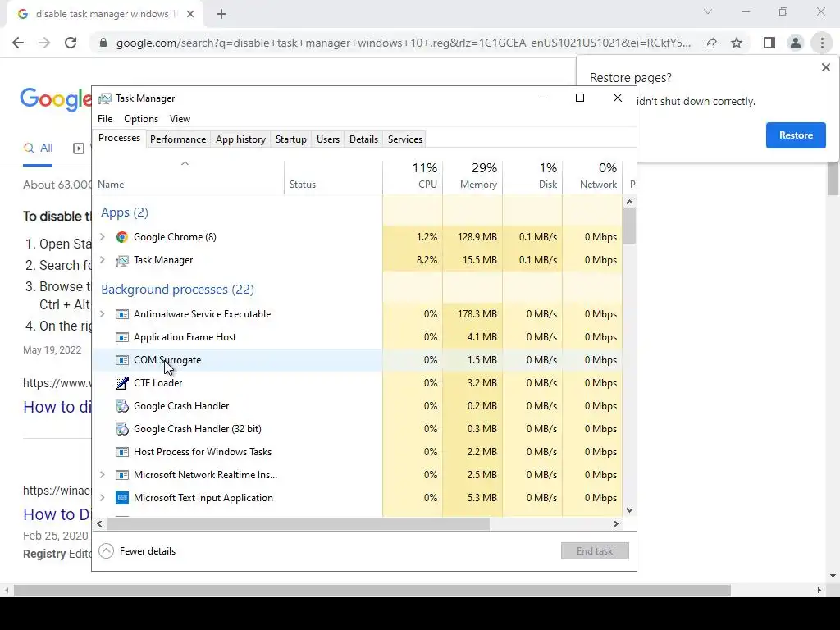
Task: Select the Processes tab
Action: tap(120, 138)
